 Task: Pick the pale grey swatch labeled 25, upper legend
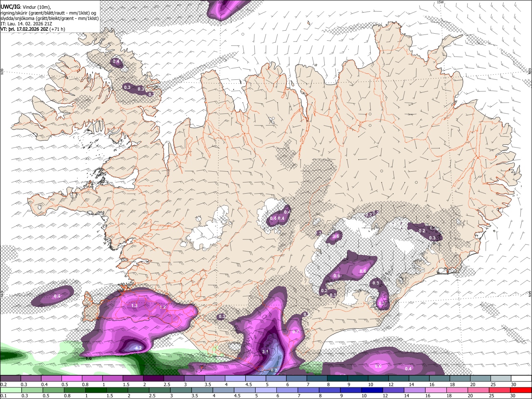point(501,378)
